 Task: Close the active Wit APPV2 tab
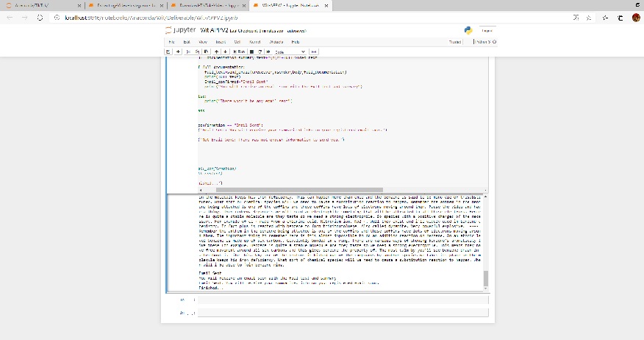coord(326,6)
